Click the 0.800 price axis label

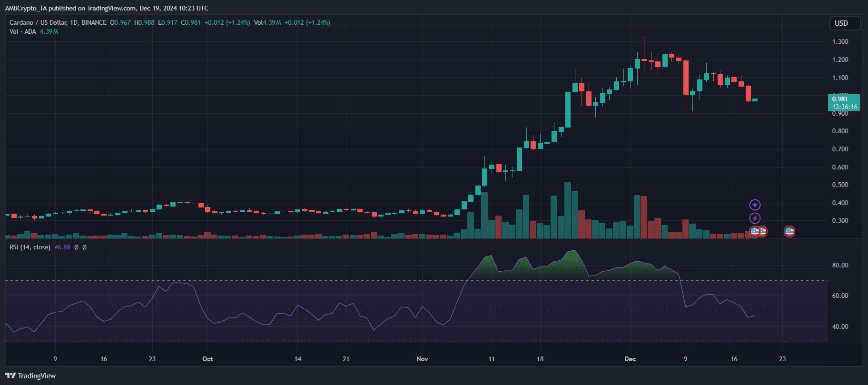[x=840, y=131]
